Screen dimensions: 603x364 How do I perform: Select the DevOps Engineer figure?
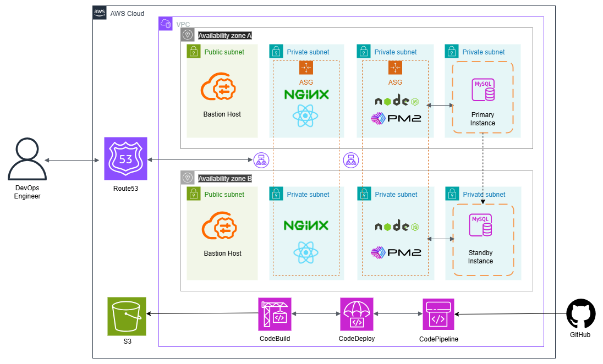point(28,160)
